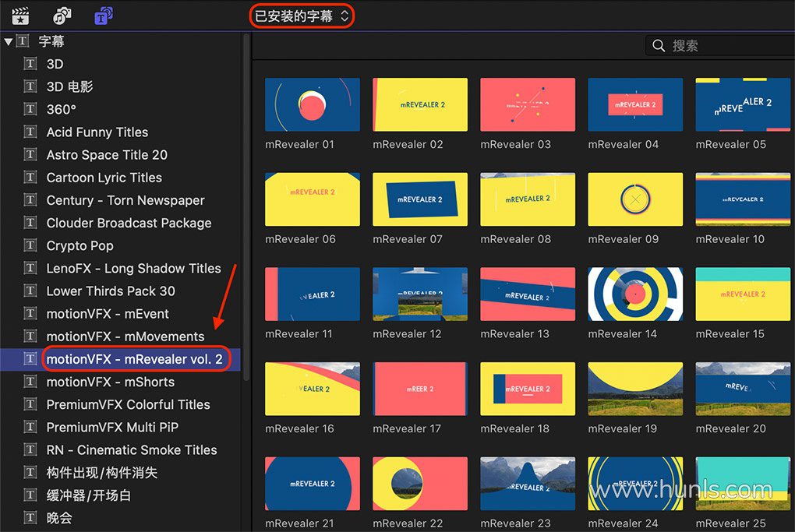Viewport: 795px width, 532px height.
Task: Click the T icon beside 晚会
Action: point(30,517)
